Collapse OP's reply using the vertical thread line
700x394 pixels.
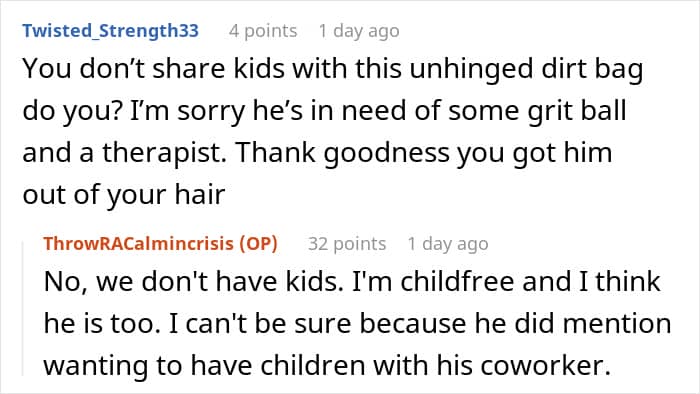(x=24, y=308)
